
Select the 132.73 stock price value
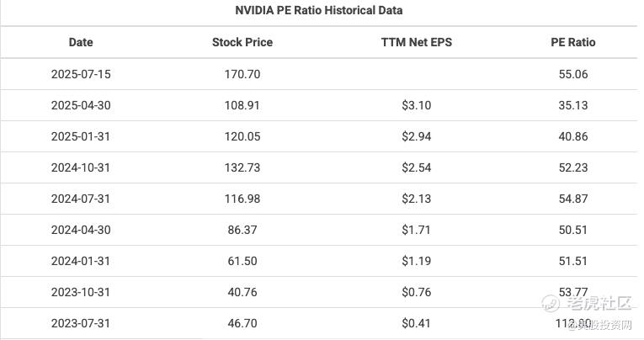(242, 168)
